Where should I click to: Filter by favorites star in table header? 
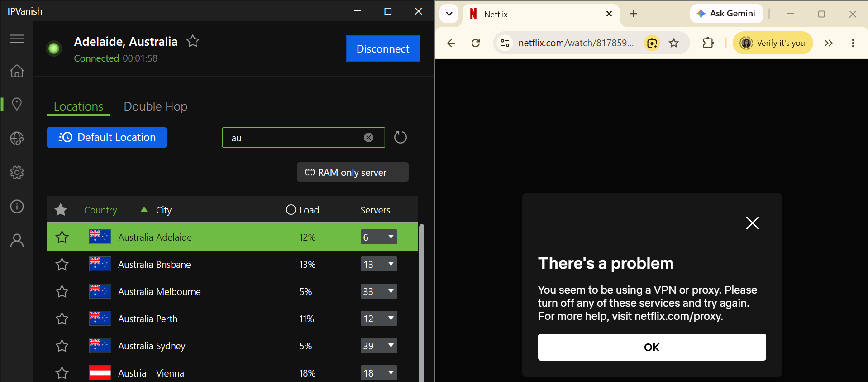click(x=61, y=210)
